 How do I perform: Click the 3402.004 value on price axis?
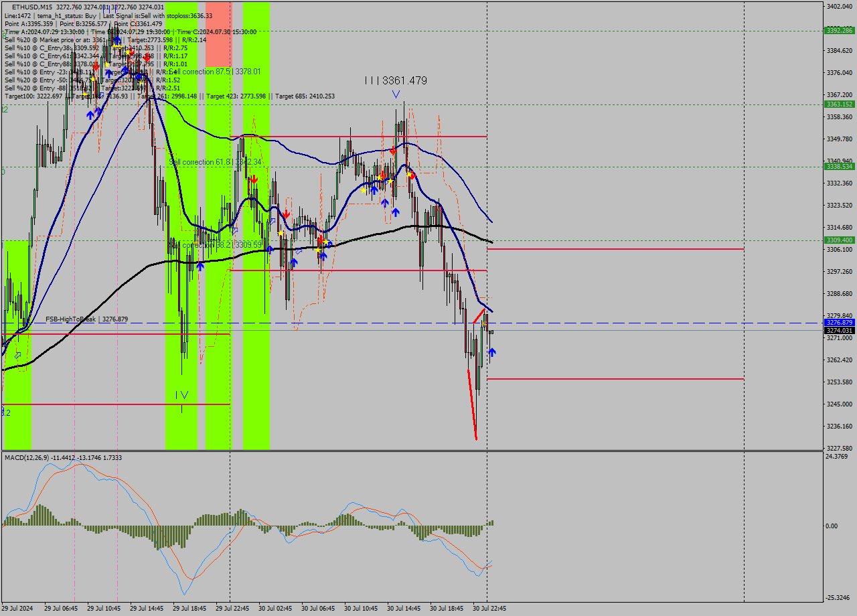point(840,6)
